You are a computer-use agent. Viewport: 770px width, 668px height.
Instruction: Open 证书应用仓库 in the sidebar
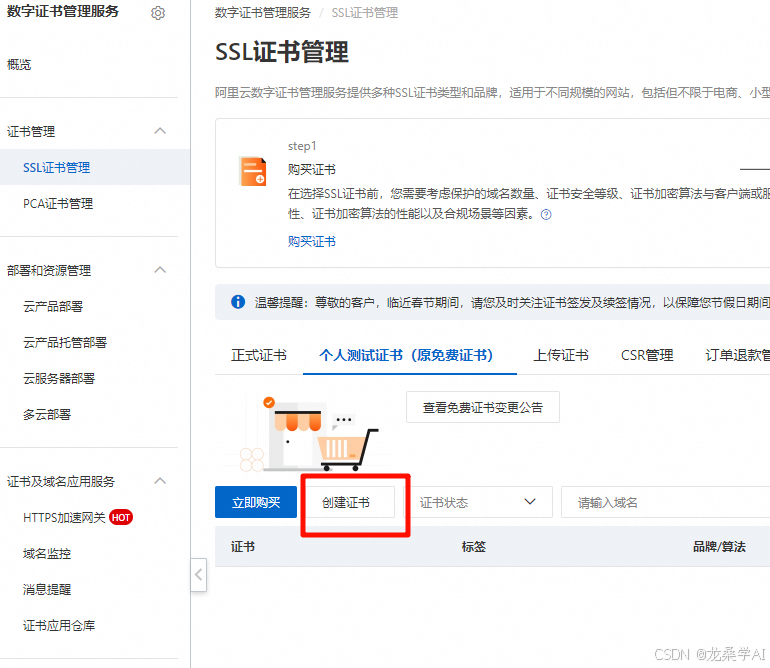pos(59,625)
